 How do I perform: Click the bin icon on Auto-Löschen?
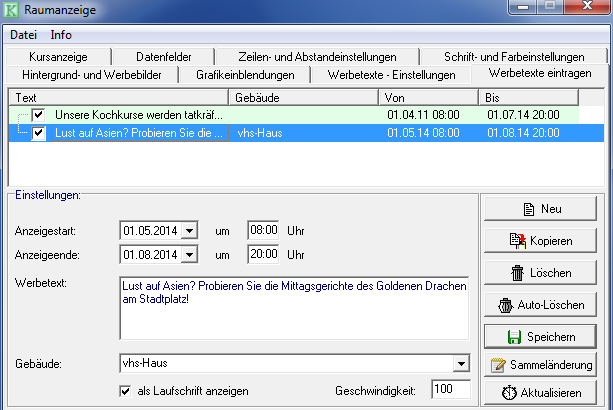click(x=505, y=305)
